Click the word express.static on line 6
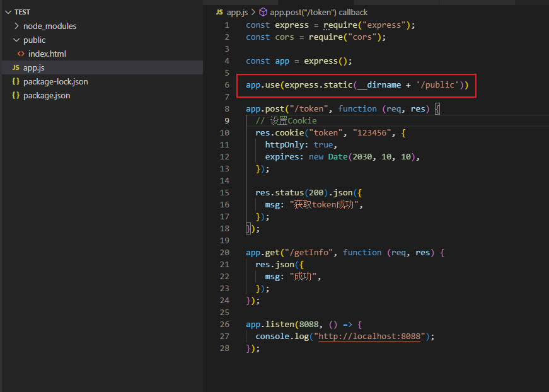 click(318, 84)
